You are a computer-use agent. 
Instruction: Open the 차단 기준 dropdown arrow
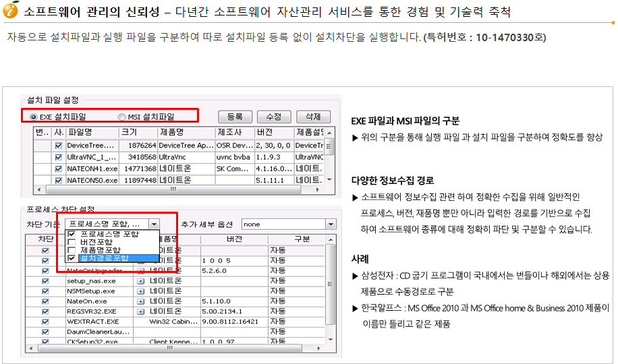click(154, 224)
